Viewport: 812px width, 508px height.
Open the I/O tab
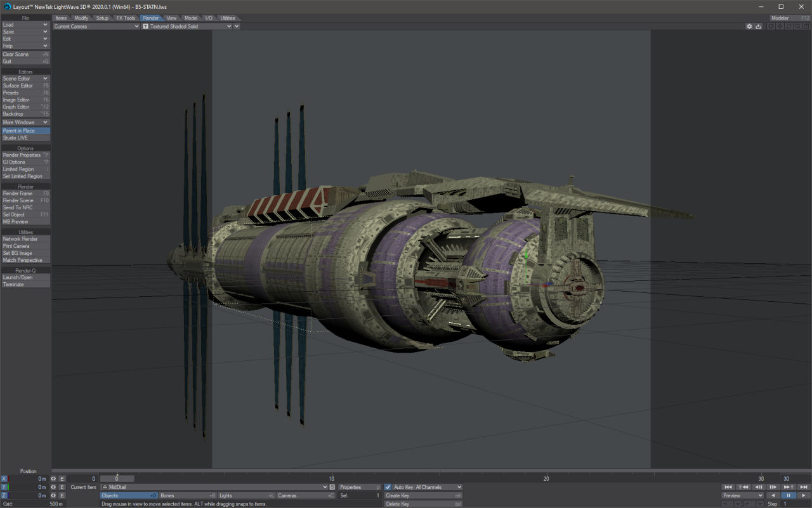[208, 18]
